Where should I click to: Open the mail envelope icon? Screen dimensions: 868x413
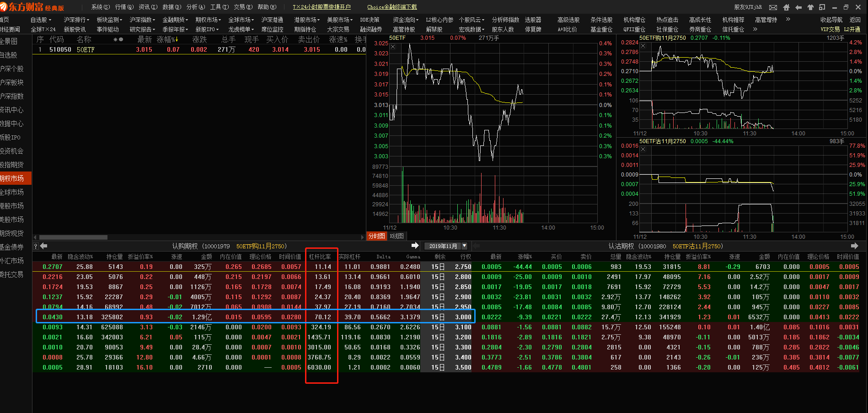click(773, 7)
